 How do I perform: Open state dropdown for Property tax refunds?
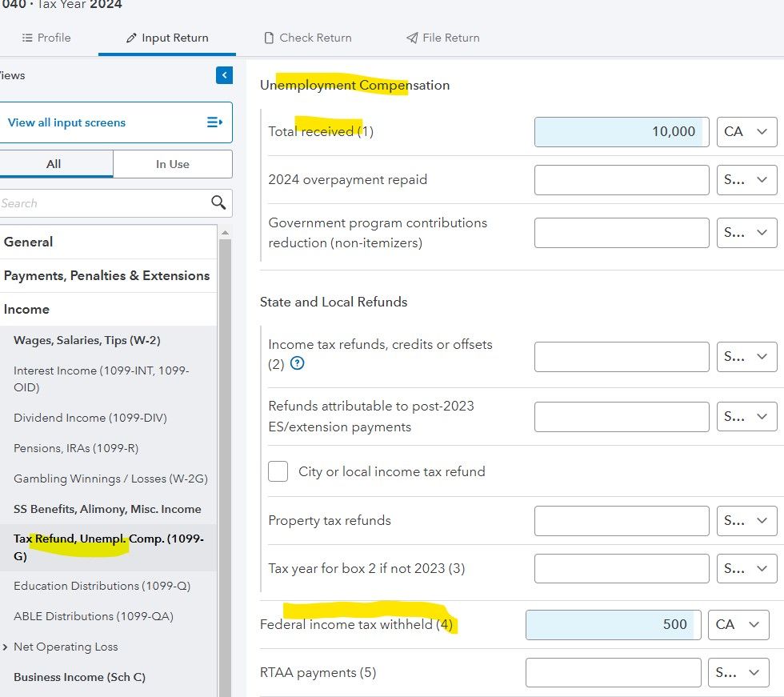(746, 521)
